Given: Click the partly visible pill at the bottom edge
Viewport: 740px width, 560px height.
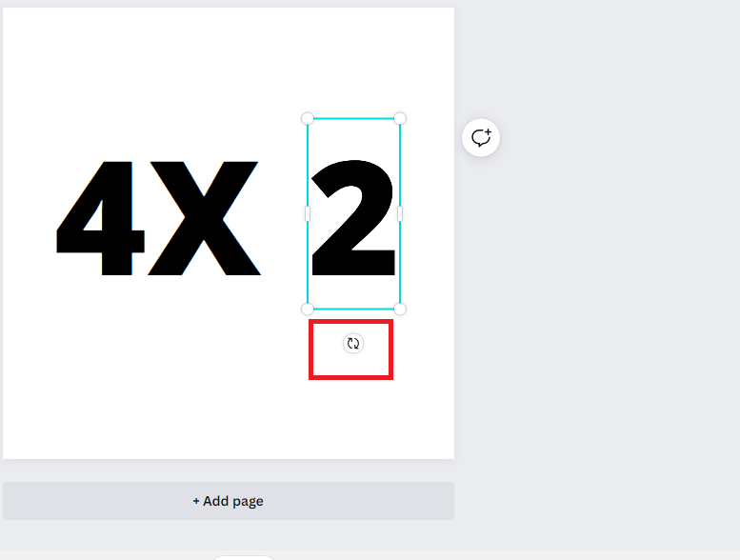Looking at the screenshot, I should [x=244, y=558].
